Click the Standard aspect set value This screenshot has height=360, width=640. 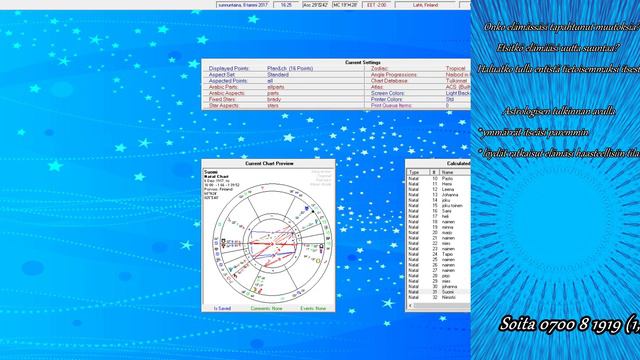point(278,75)
